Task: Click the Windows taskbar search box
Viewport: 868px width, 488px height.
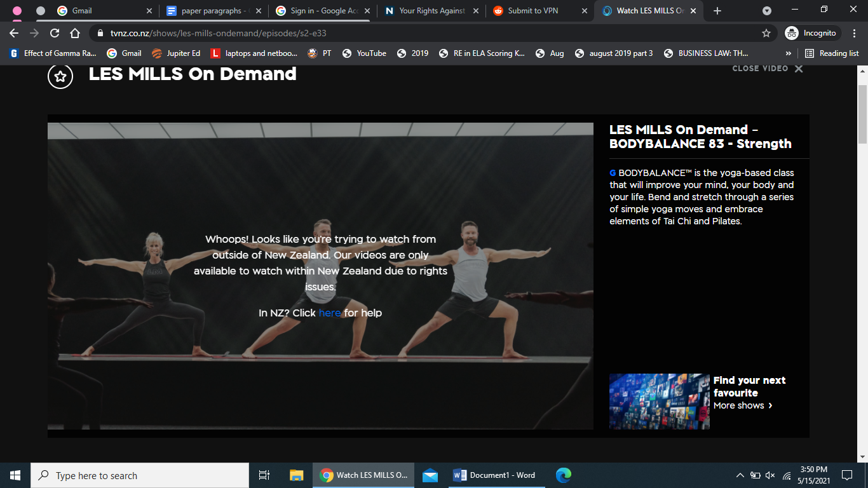Action: coord(140,475)
